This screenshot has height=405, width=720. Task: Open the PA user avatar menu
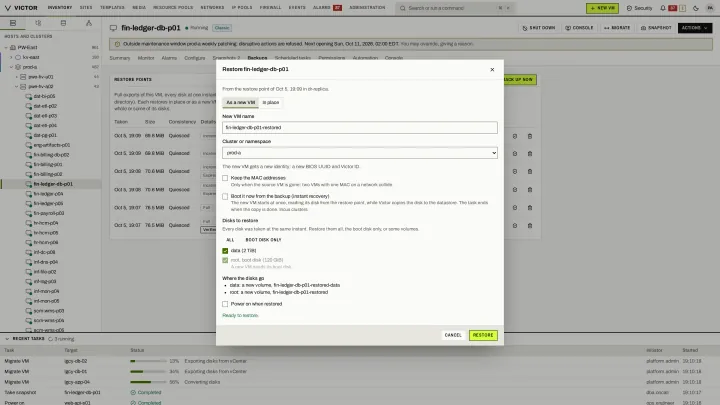click(710, 8)
